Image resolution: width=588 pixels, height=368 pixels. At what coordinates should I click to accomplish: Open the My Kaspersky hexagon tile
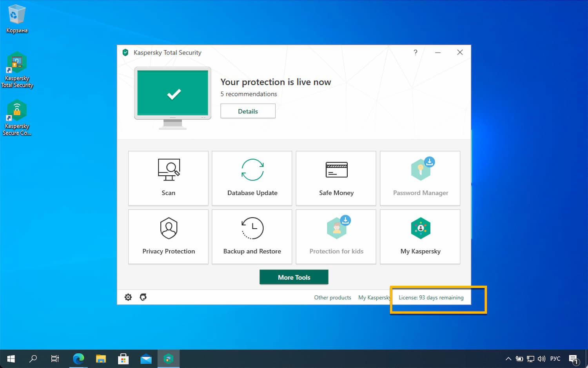(420, 237)
